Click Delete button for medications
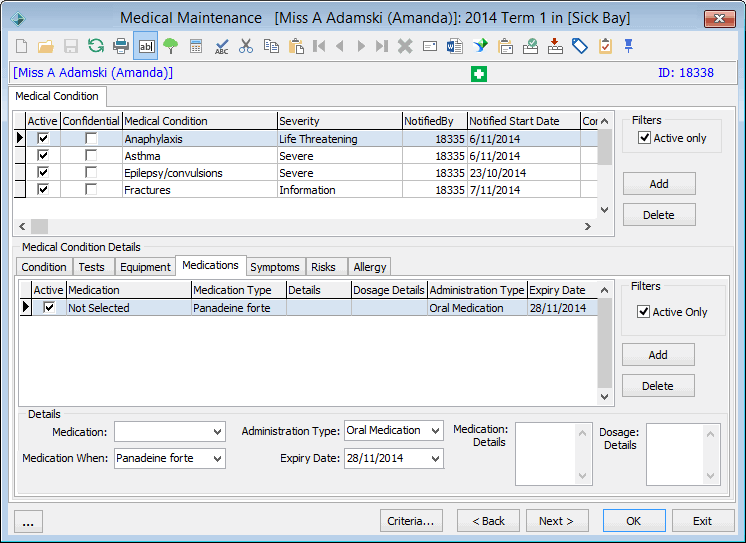 (658, 385)
